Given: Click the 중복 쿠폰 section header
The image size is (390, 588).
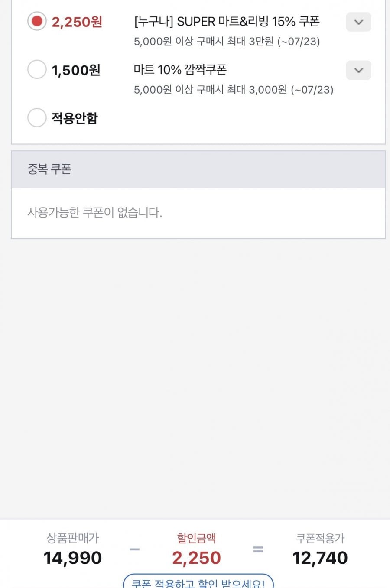Looking at the screenshot, I should point(198,169).
